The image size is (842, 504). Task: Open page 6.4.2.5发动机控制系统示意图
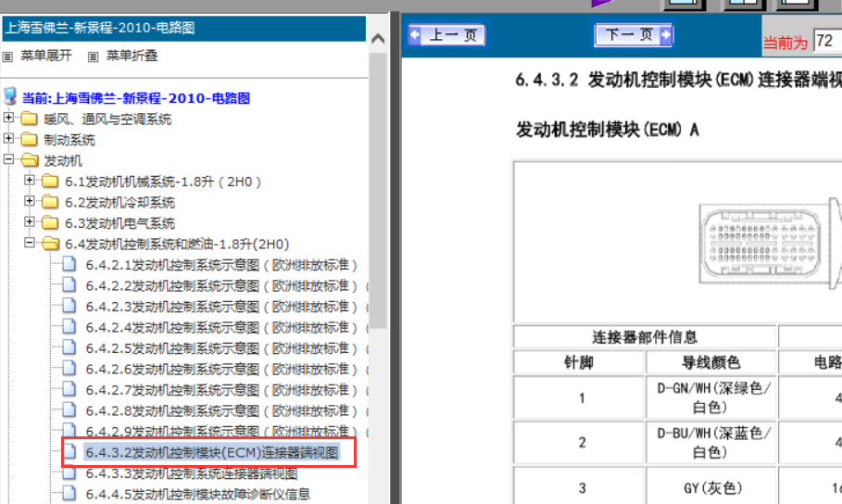coord(221,348)
